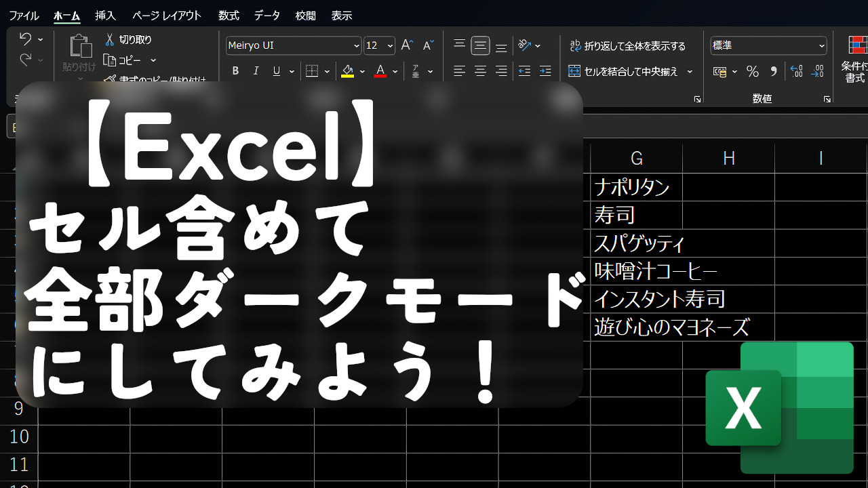Increase indent
The image size is (868, 488).
pyautogui.click(x=545, y=71)
